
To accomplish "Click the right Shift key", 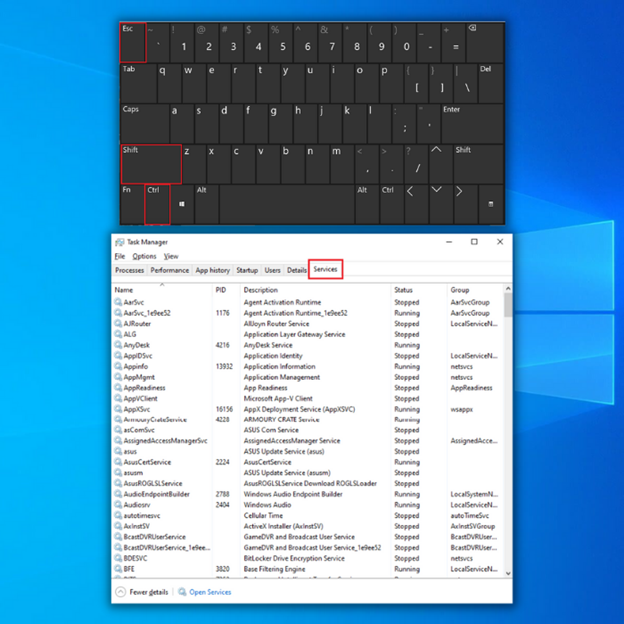I will [478, 164].
